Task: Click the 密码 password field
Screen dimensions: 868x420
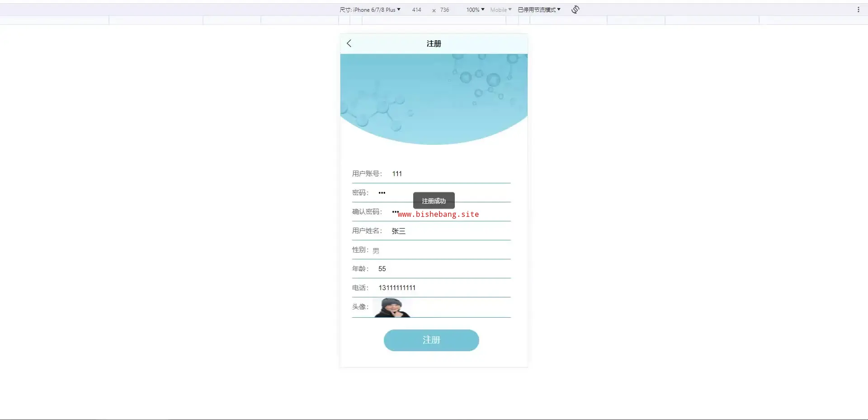Action: tap(444, 193)
